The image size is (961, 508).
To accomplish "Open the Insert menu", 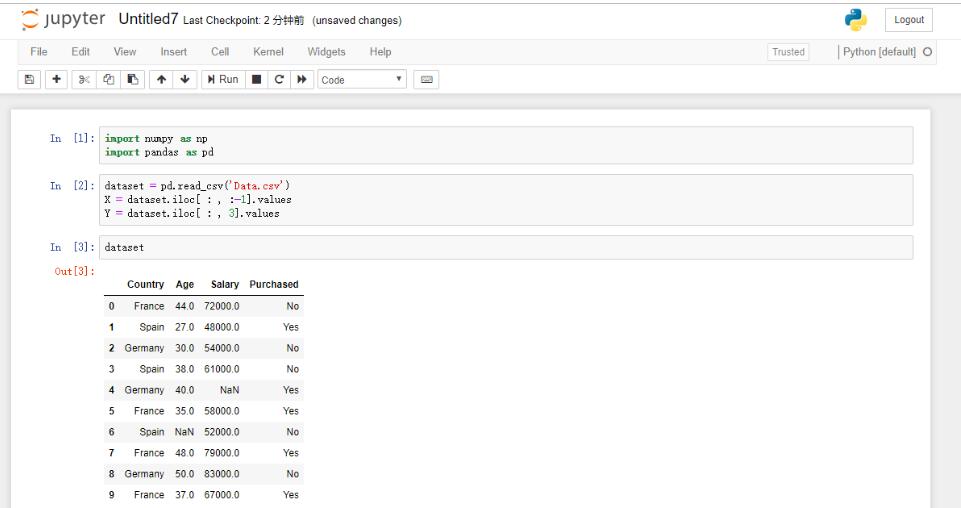I will [x=173, y=52].
